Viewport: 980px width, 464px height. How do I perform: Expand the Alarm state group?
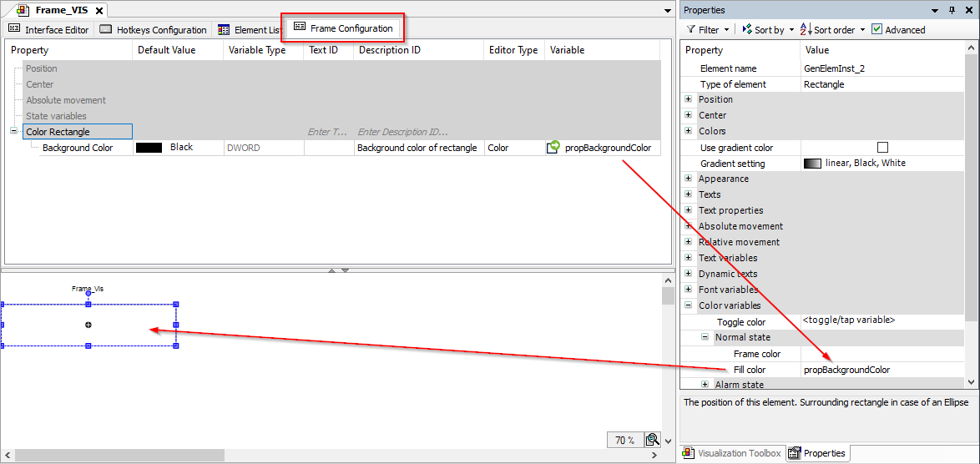tap(705, 385)
